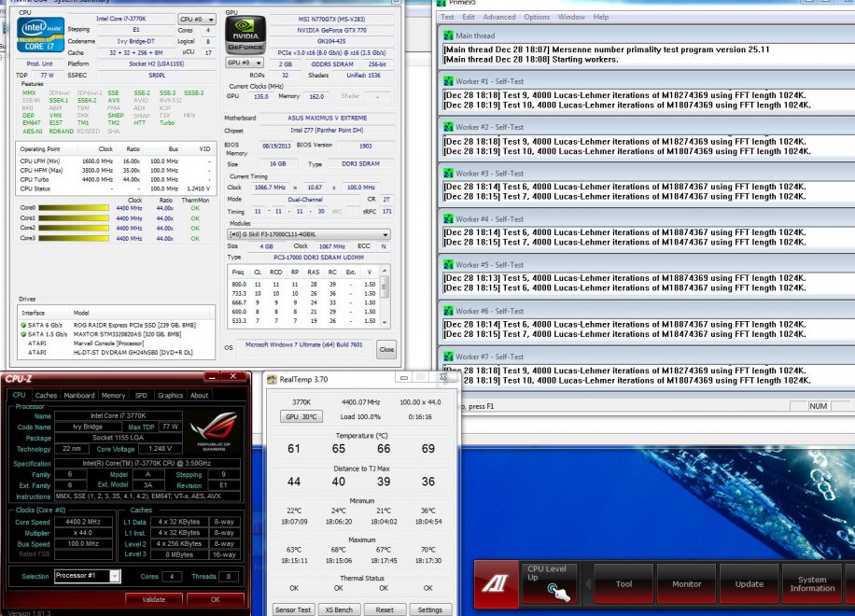Screen dimensions: 855x616
Task: Open the Prime95 Test menu
Action: tap(447, 17)
